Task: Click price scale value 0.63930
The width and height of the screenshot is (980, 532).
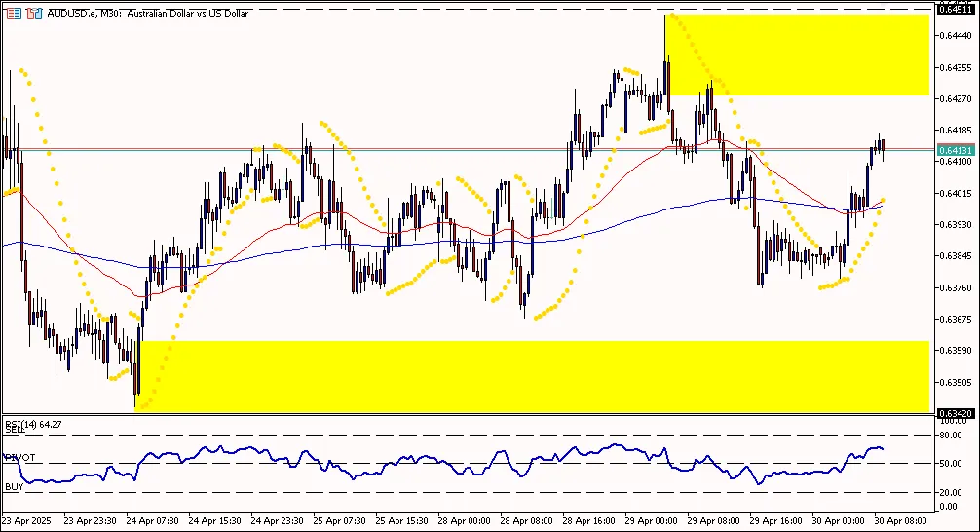Action: pyautogui.click(x=956, y=224)
